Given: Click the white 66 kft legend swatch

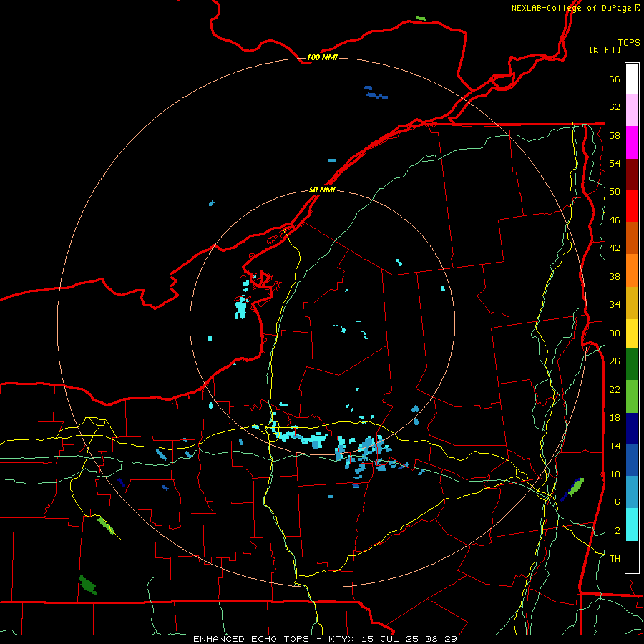Looking at the screenshot, I should click(x=632, y=79).
